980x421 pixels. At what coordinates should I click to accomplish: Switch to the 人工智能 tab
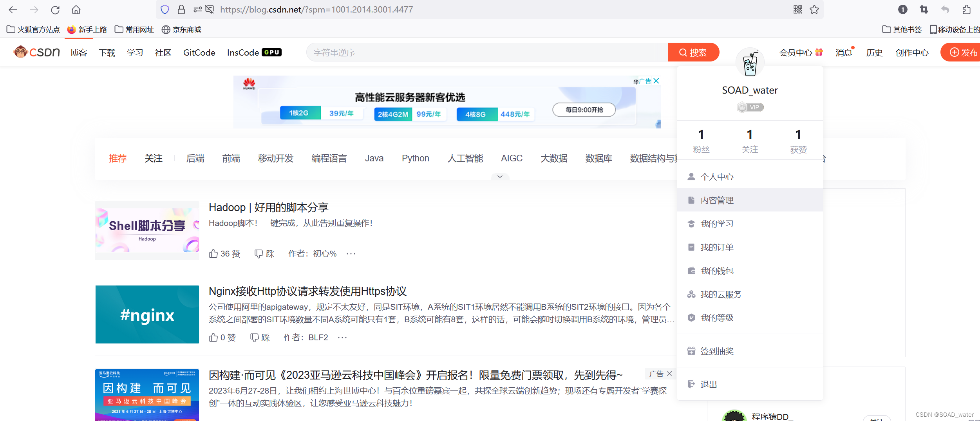(x=465, y=158)
